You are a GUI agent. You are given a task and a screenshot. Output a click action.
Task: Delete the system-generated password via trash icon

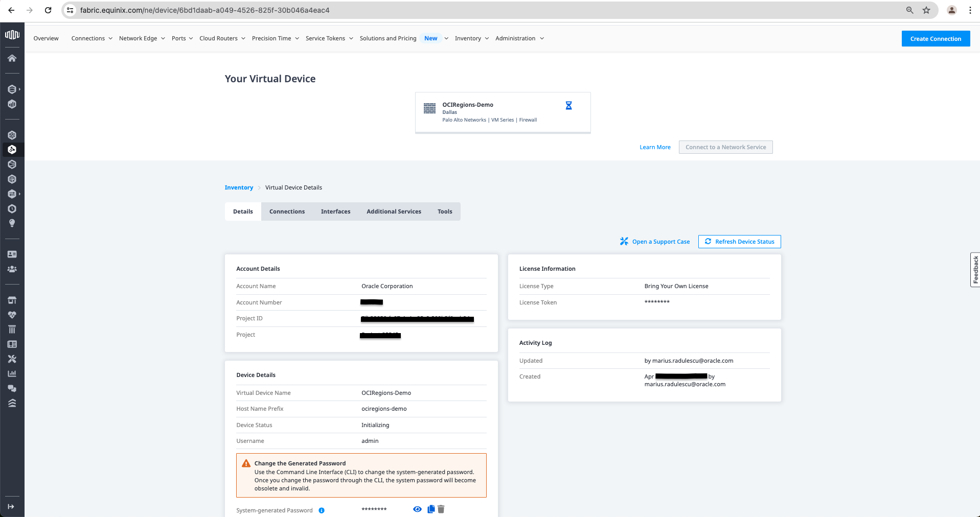pyautogui.click(x=441, y=509)
